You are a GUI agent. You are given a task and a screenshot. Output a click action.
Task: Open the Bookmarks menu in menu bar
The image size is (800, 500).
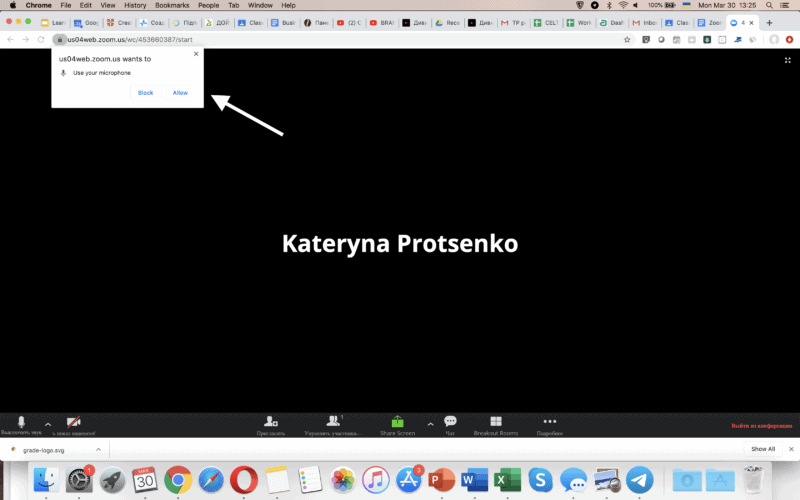[x=172, y=5]
